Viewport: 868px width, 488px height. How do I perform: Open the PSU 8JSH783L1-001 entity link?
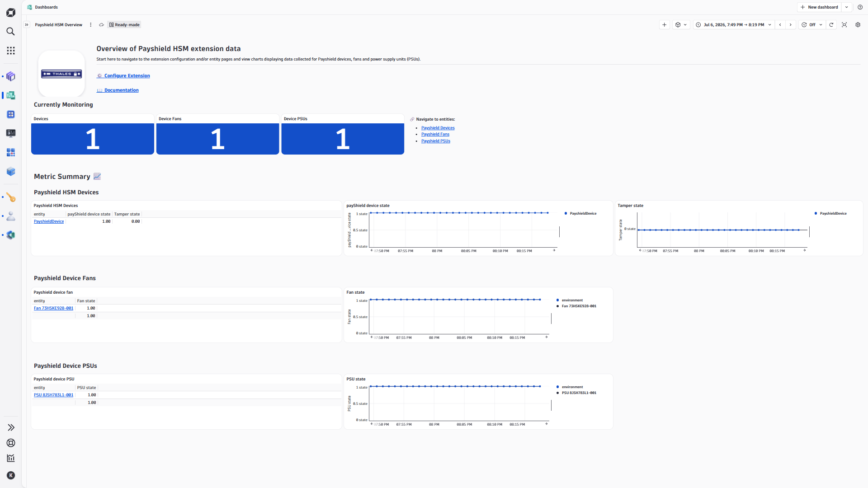pos(53,395)
